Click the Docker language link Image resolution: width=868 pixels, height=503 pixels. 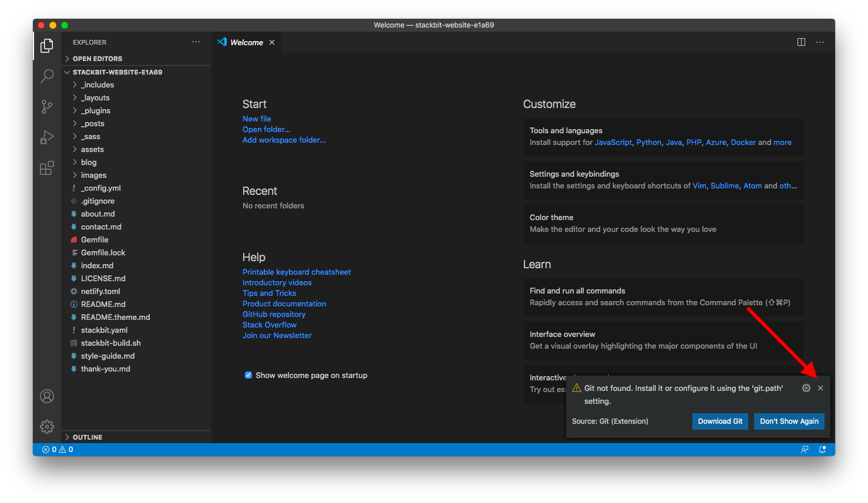coord(743,142)
